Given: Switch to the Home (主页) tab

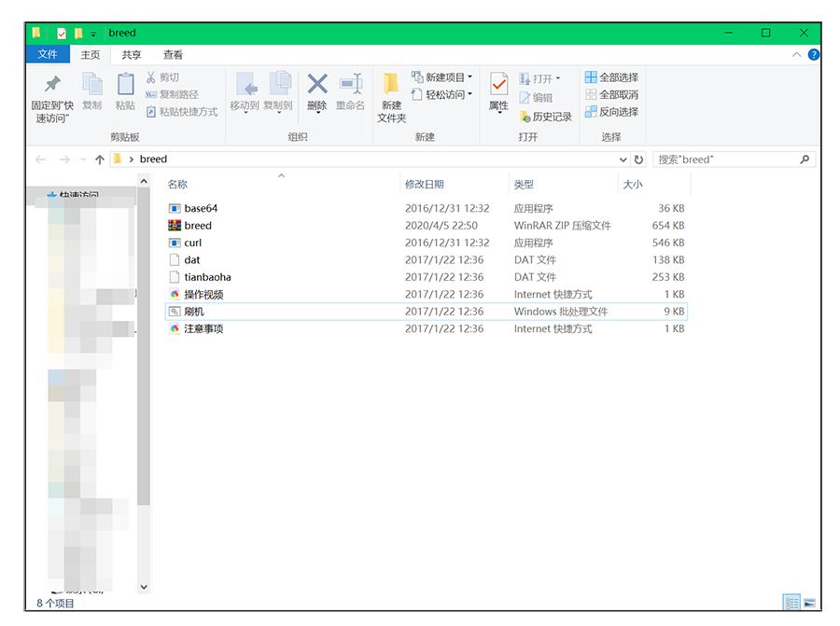Looking at the screenshot, I should 90,55.
